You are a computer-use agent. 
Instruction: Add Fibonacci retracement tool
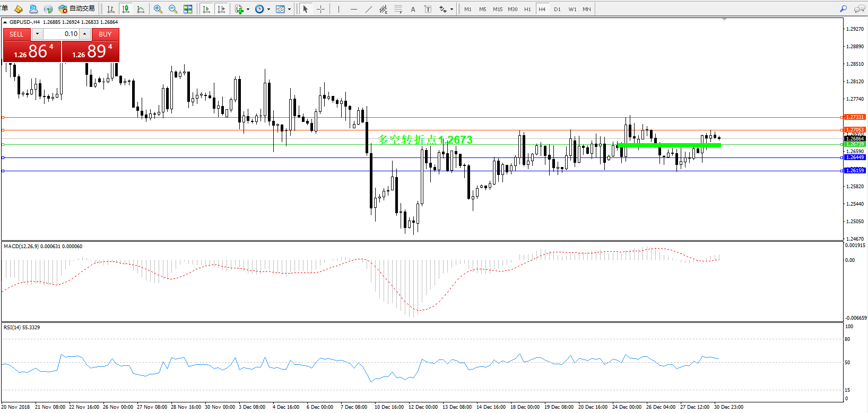click(398, 9)
